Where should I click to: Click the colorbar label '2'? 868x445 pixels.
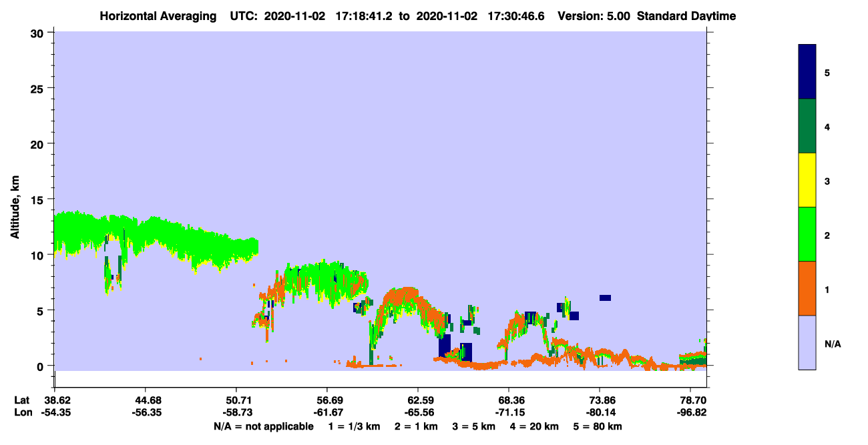click(827, 236)
